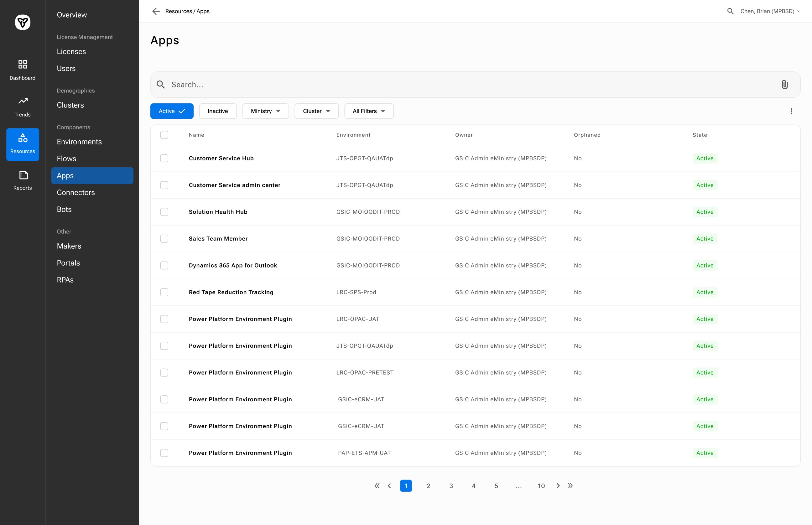Click the PAP-ETS-APM-UAT environment cell
This screenshot has height=525, width=812.
364,453
